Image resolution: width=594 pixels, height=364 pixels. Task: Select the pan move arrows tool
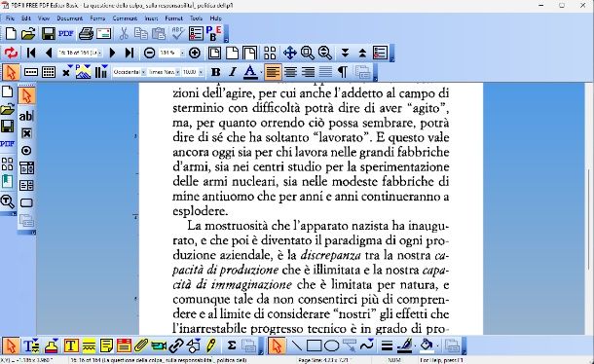tap(289, 53)
